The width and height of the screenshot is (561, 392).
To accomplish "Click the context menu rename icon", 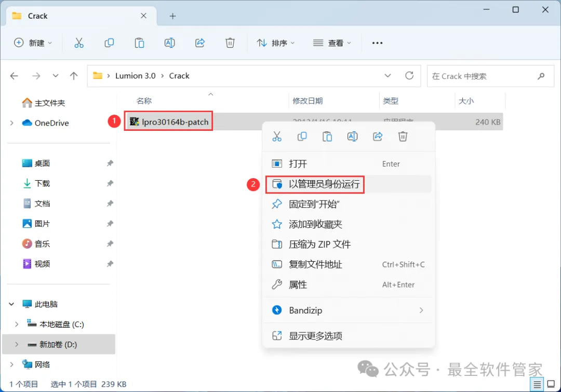I will pyautogui.click(x=352, y=136).
